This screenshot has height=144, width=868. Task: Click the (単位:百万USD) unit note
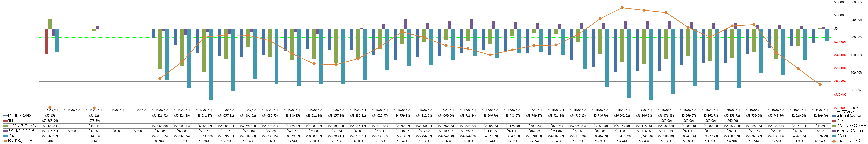[x=844, y=111]
